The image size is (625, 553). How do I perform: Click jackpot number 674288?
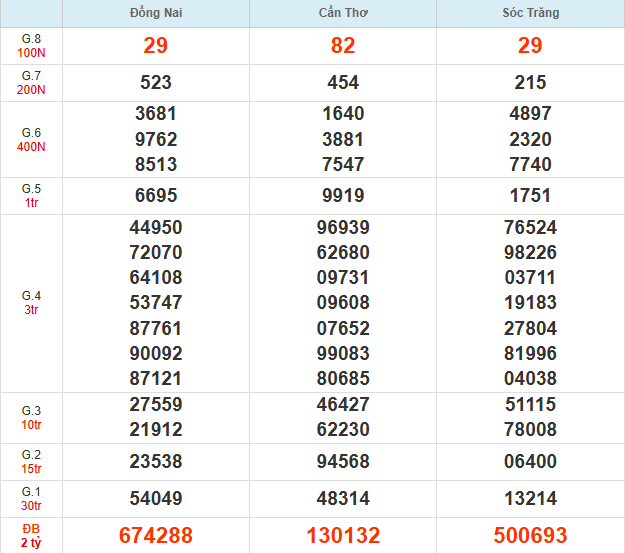coord(156,535)
